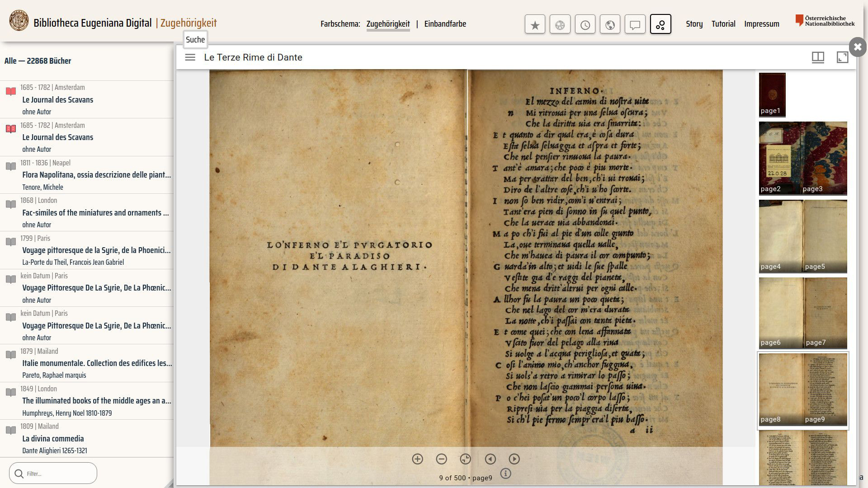Screen dimensions: 868x488
Task: Open the speech bubble comments button
Action: pyautogui.click(x=635, y=24)
